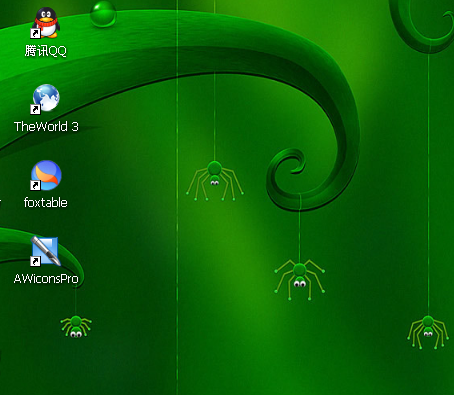Click the shortcut arrow overlay on TheWorld icon
Image resolution: width=454 pixels, height=395 pixels.
pos(35,109)
